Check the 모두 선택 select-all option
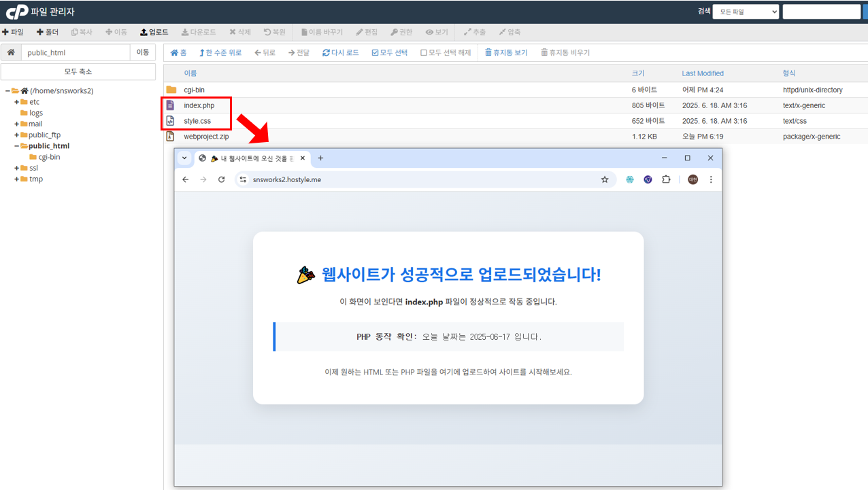 [389, 52]
